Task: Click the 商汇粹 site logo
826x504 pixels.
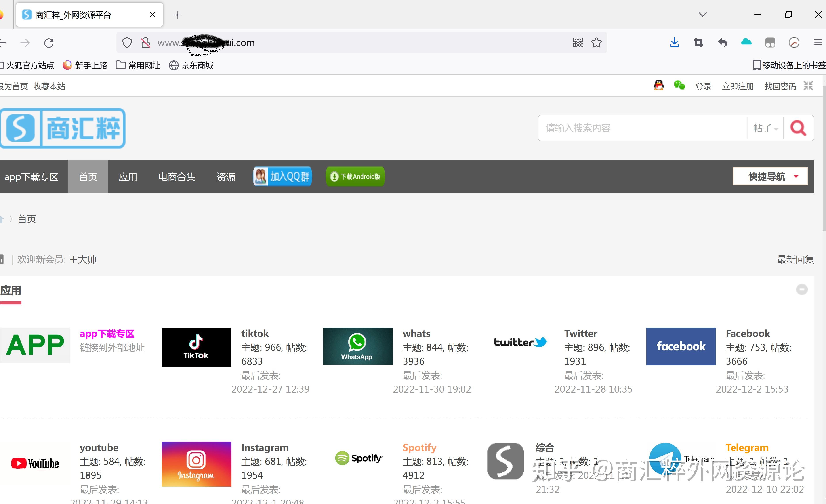Action: tap(63, 128)
